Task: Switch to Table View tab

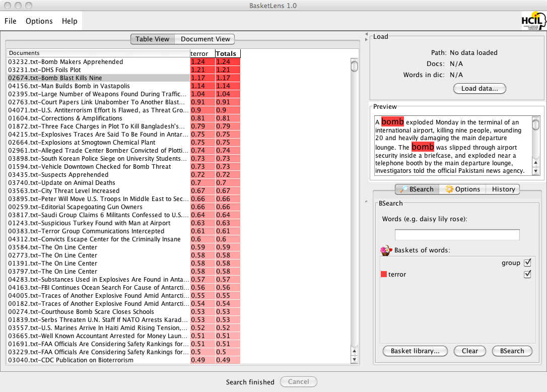Action: (x=153, y=39)
